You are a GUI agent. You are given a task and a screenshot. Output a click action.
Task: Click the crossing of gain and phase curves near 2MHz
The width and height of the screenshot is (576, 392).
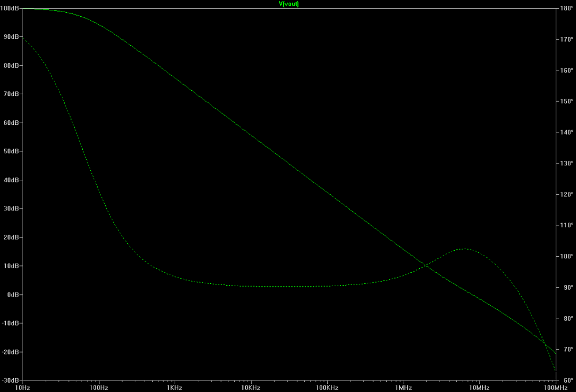(x=426, y=265)
